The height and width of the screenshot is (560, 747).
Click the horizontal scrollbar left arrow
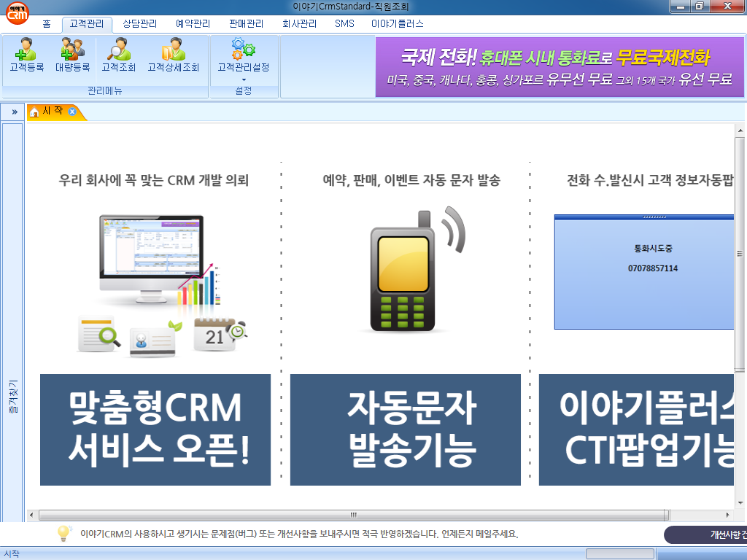(x=31, y=515)
